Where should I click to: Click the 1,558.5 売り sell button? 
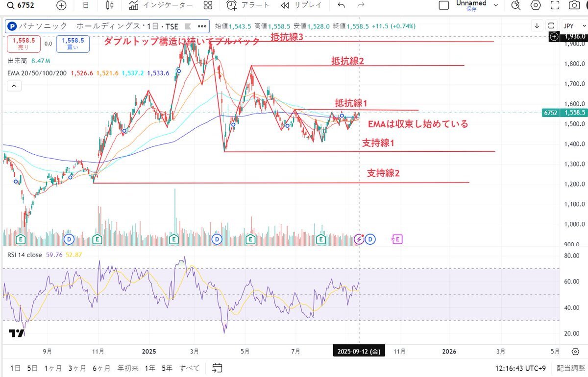19,44
